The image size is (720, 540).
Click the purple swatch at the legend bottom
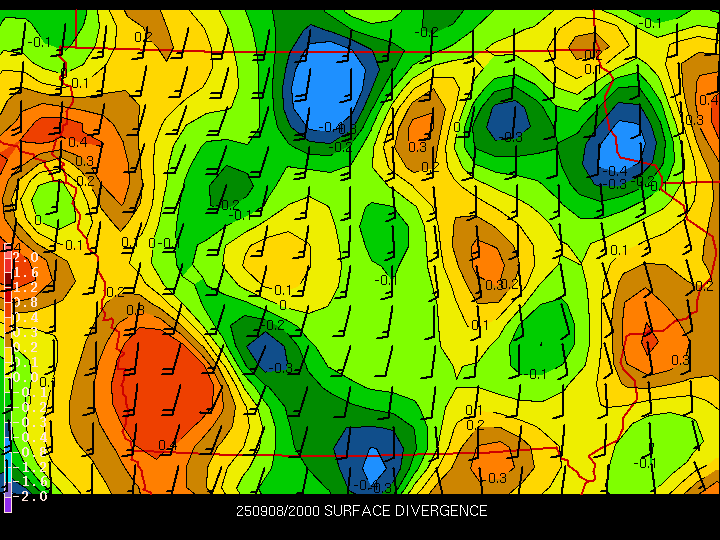[8, 503]
